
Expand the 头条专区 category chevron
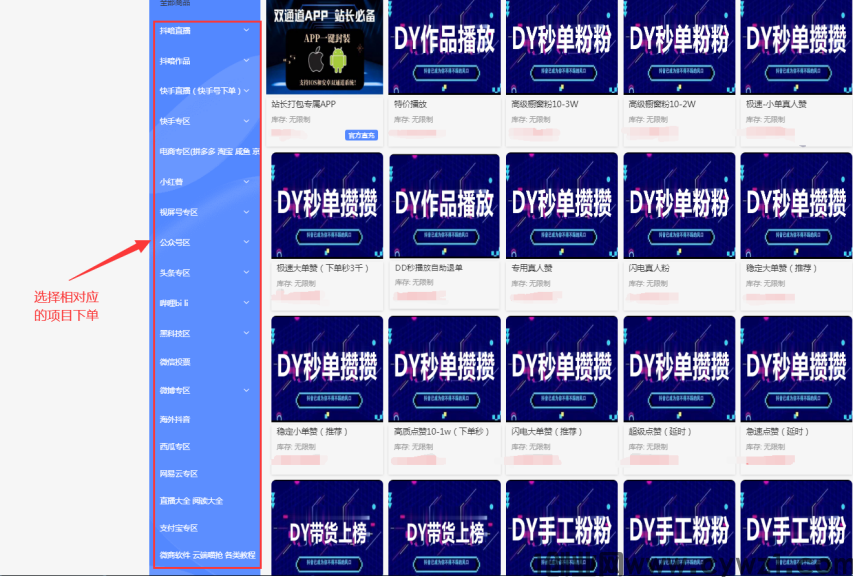(x=246, y=272)
